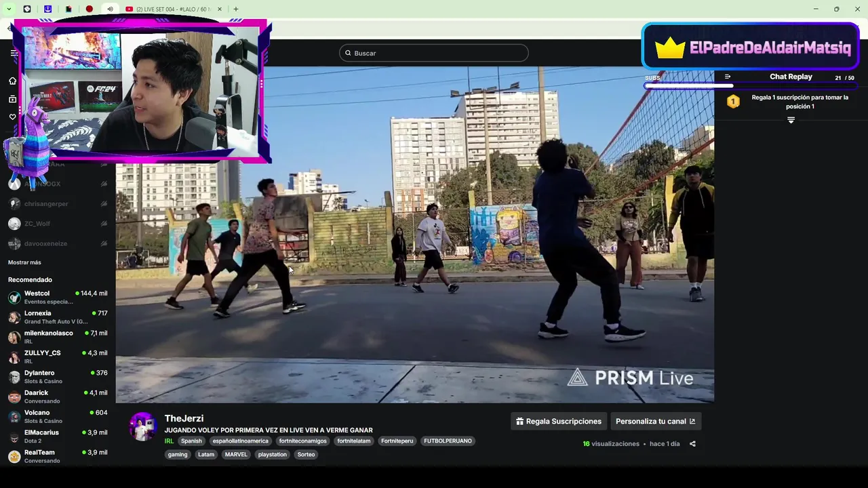This screenshot has height=488, width=868.
Task: Expand the browser tab search dropdown
Action: click(9, 9)
